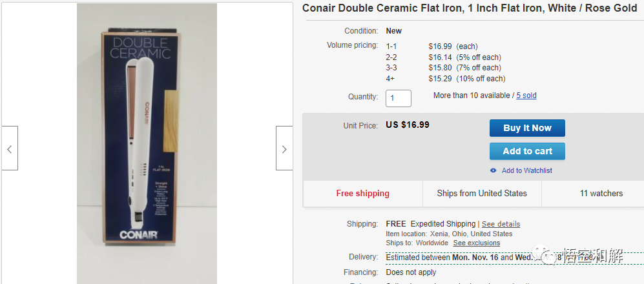Open the '5 sold' link

point(526,96)
